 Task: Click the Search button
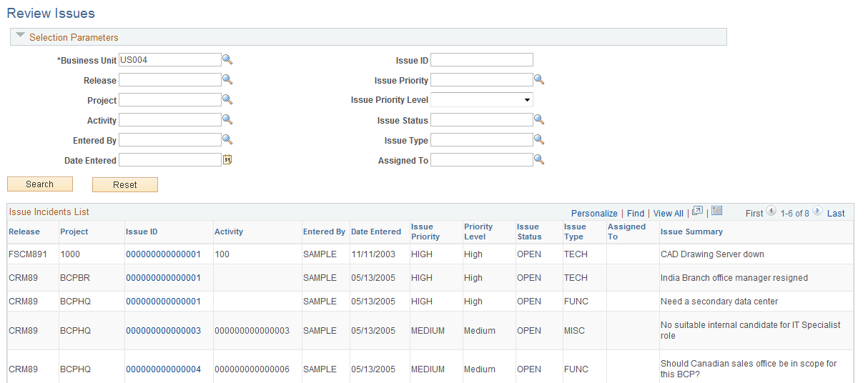pyautogui.click(x=40, y=184)
